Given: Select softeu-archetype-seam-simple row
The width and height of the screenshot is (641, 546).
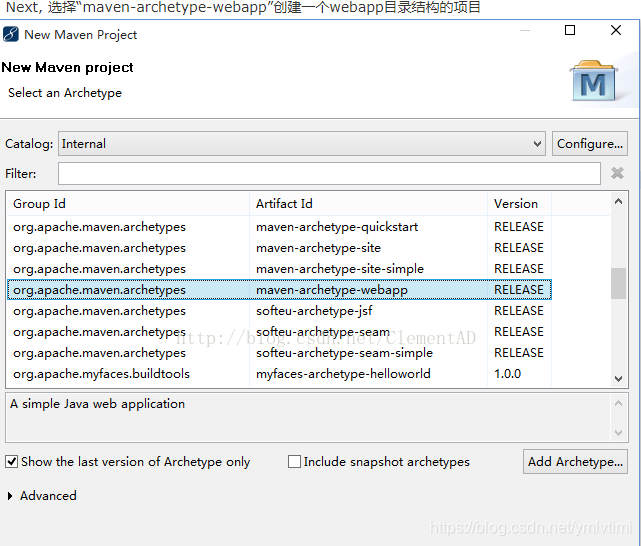Looking at the screenshot, I should [279, 353].
